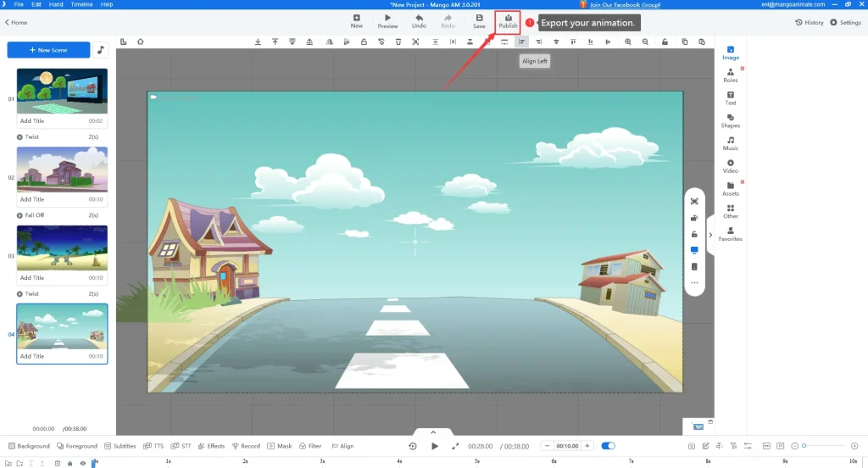Expand the more options ellipsis on the canvas toolbar
Viewport: 868px width, 468px height.
[694, 282]
